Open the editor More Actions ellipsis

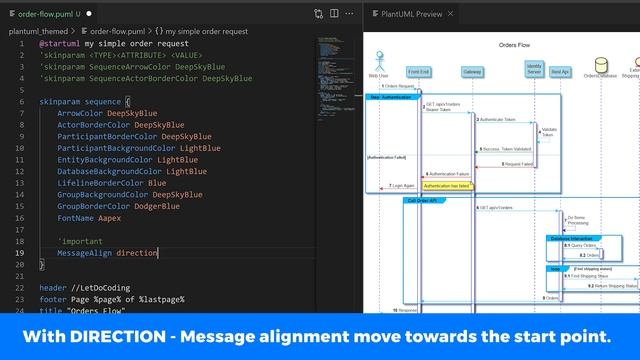(x=349, y=13)
